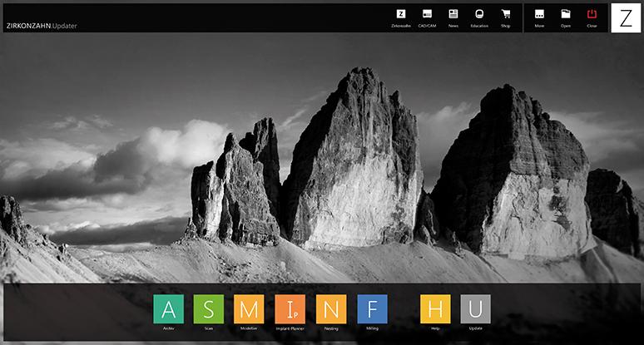Click the white Z logo box
The height and width of the screenshot is (345, 644).
pos(626,18)
